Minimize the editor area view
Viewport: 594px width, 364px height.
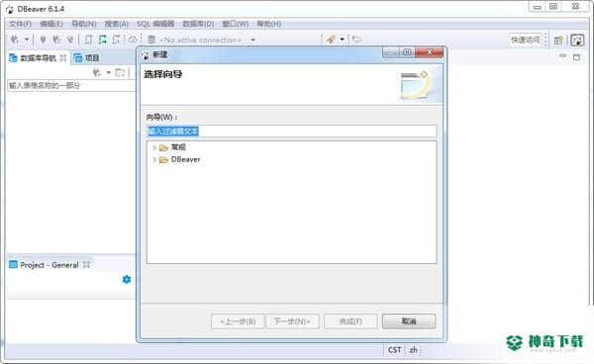tap(563, 56)
